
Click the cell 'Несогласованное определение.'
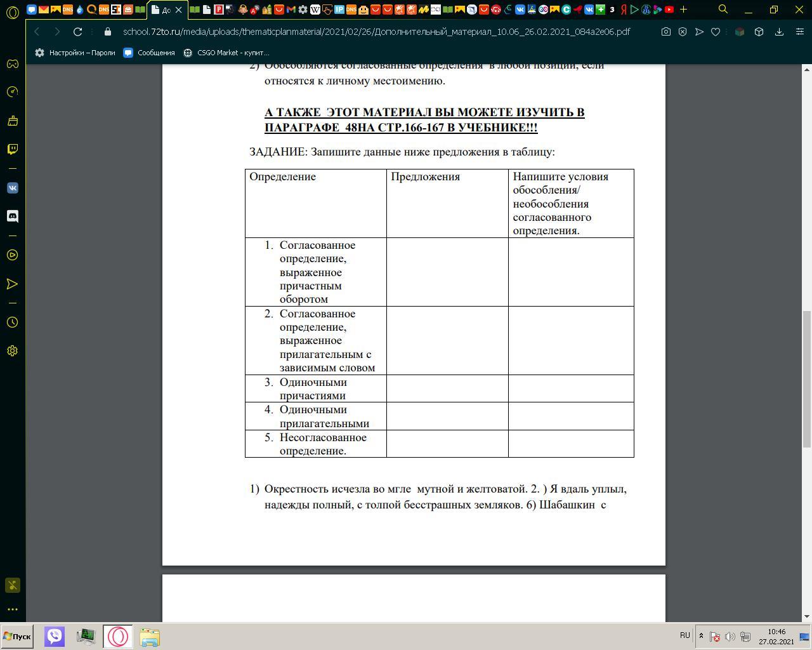tap(315, 444)
